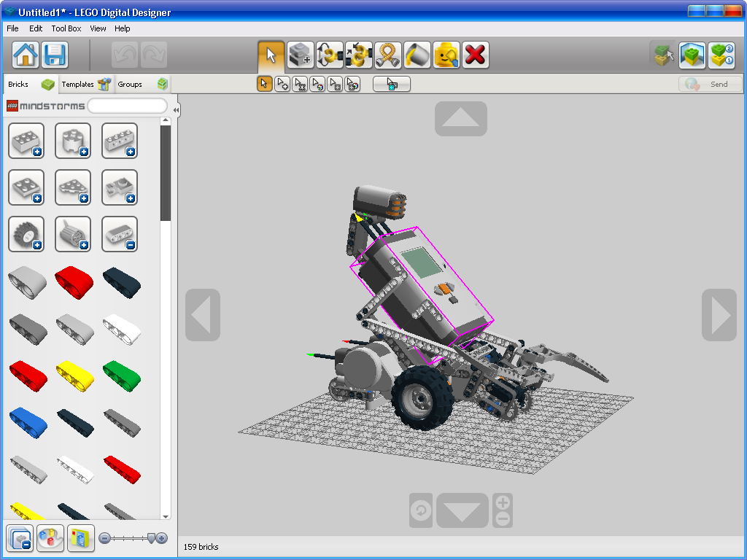Select the main Selection arrow tool
Screen dimensions: 747x560
[x=271, y=55]
